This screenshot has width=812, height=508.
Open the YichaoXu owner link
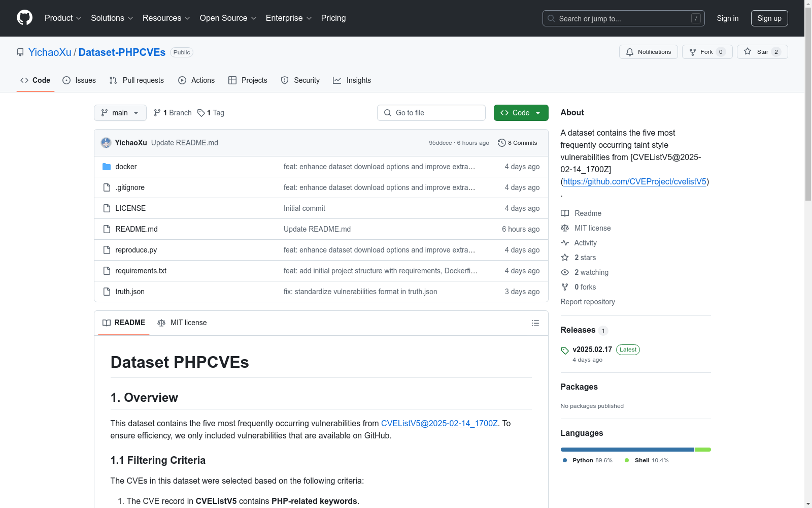[50, 52]
